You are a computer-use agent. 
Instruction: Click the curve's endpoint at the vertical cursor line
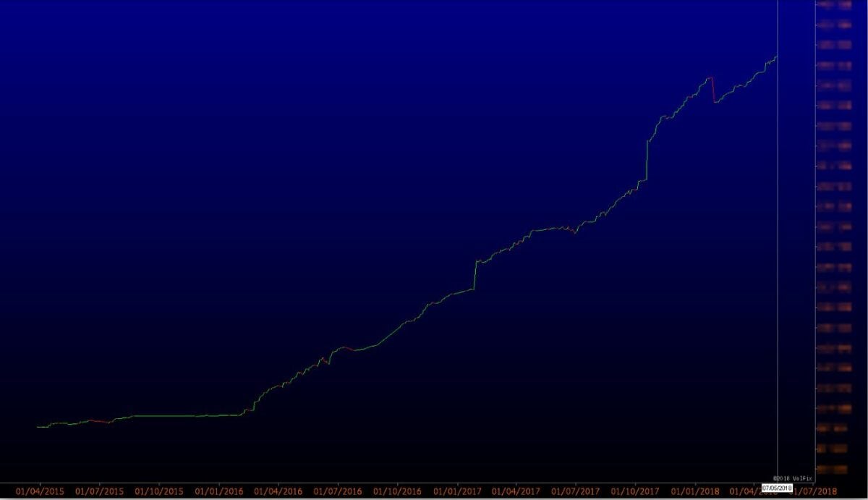point(776,56)
